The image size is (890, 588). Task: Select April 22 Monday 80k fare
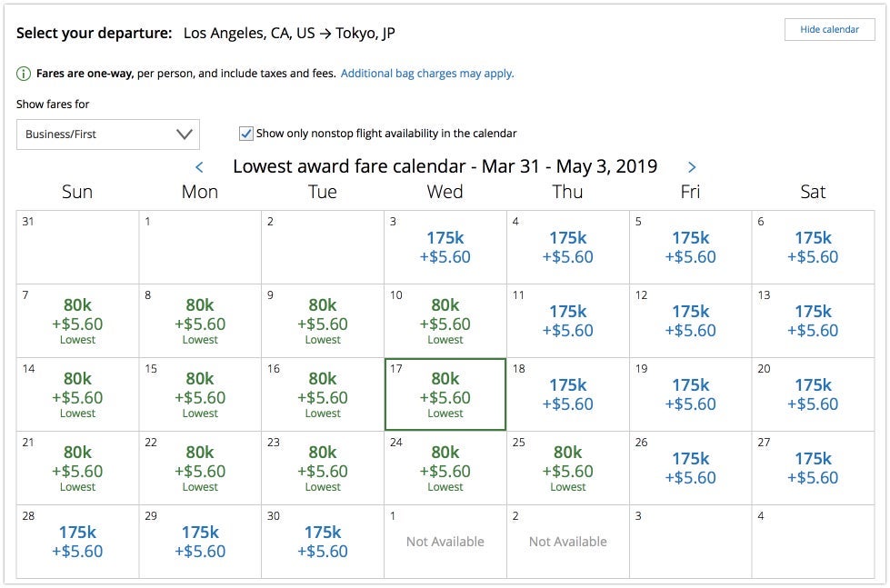(200, 467)
